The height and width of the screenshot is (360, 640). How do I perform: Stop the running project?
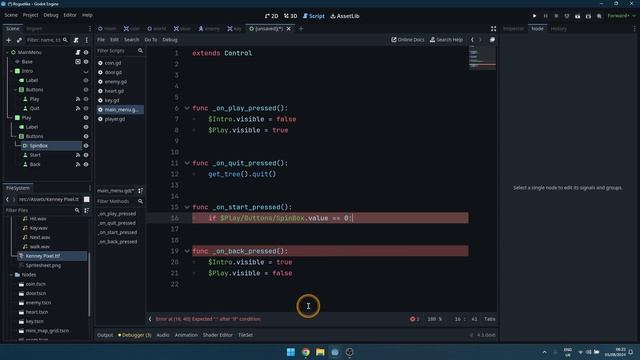point(556,16)
